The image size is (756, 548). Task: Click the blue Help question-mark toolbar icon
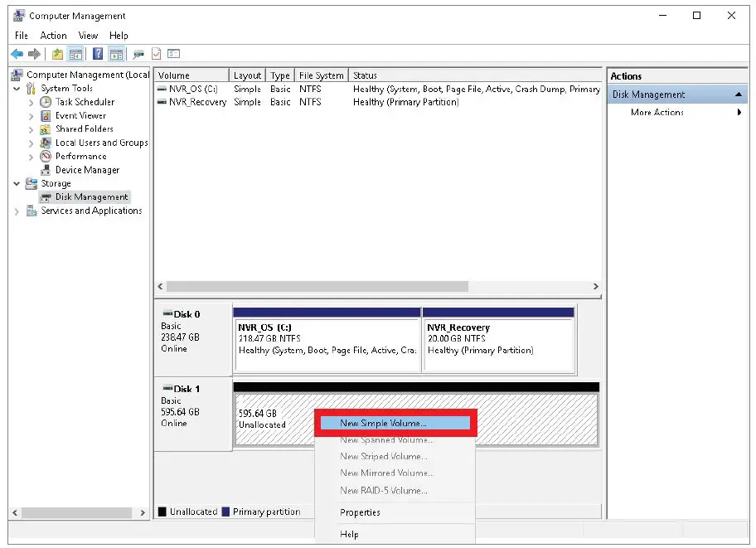(97, 54)
